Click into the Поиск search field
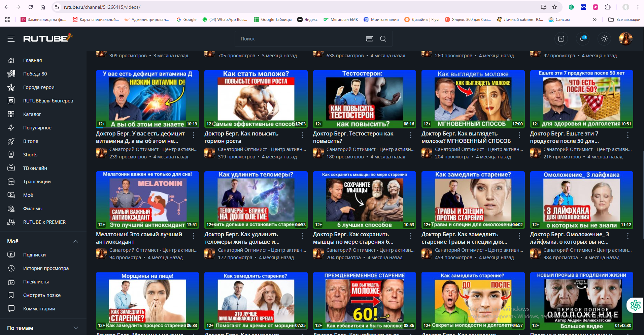Image resolution: width=644 pixels, height=335 pixels. pos(300,39)
